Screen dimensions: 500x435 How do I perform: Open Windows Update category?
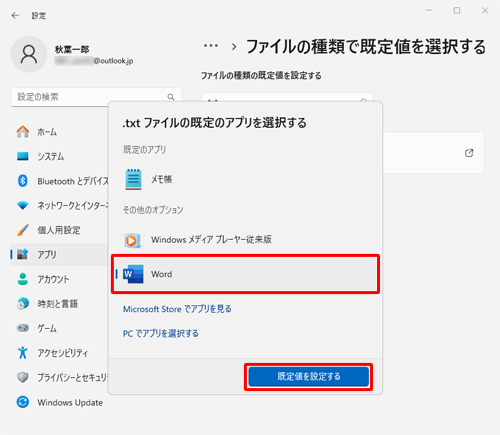pos(59,402)
